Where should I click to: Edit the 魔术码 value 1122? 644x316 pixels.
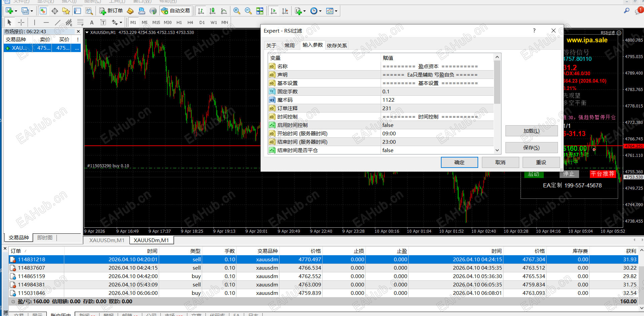[x=437, y=100]
